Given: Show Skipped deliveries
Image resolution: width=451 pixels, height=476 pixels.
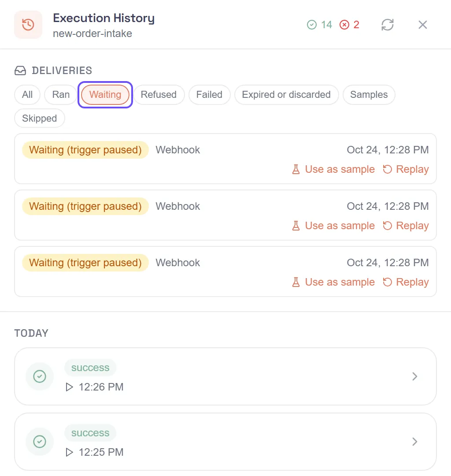Looking at the screenshot, I should pos(40,118).
